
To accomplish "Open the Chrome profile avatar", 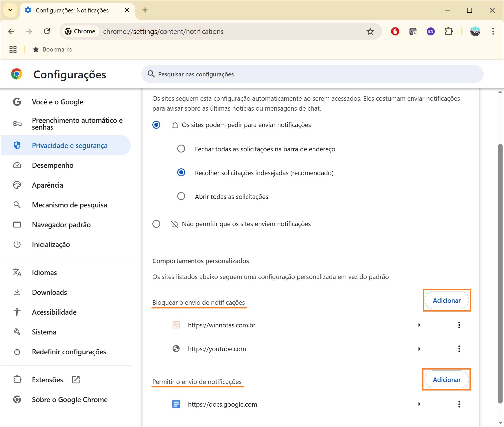I will 475,31.
